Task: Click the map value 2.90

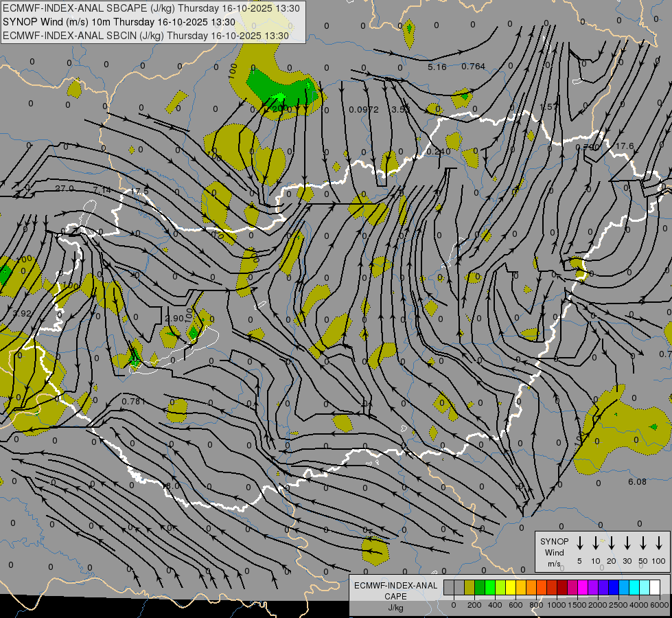Action: (174, 318)
